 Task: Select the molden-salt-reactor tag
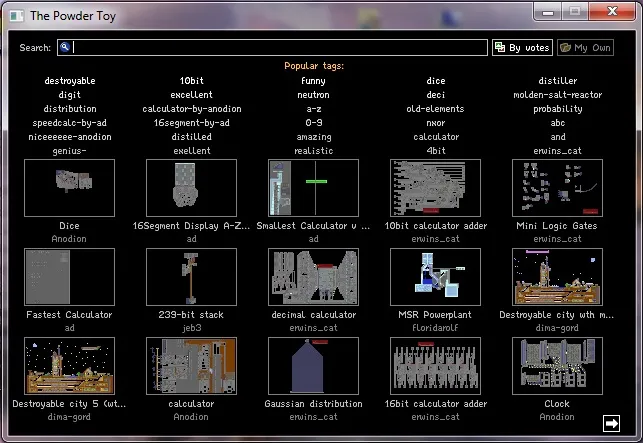coord(558,94)
